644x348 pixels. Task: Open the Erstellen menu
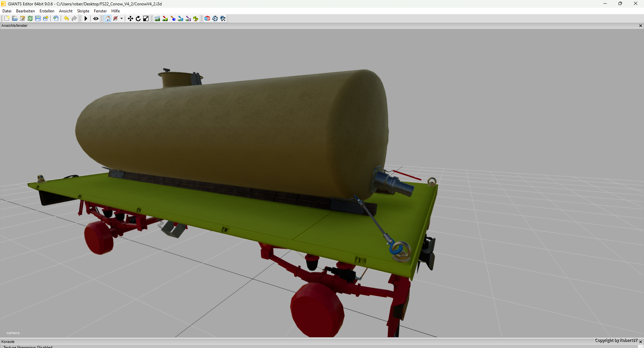click(47, 11)
